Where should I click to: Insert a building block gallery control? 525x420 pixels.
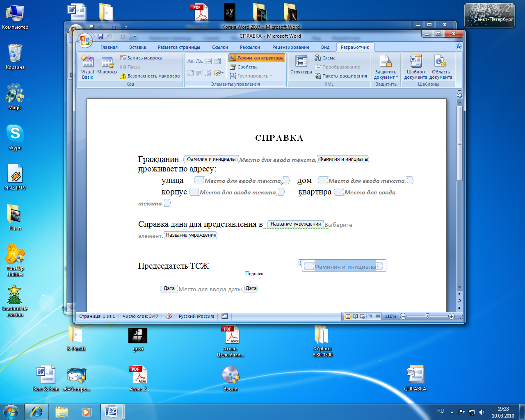[208, 73]
